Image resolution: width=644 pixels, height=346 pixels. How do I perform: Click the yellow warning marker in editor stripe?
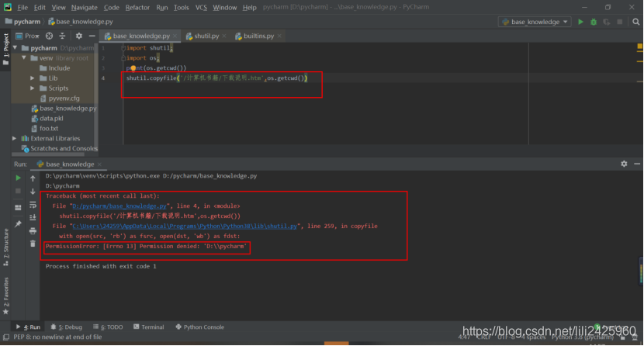click(x=640, y=47)
